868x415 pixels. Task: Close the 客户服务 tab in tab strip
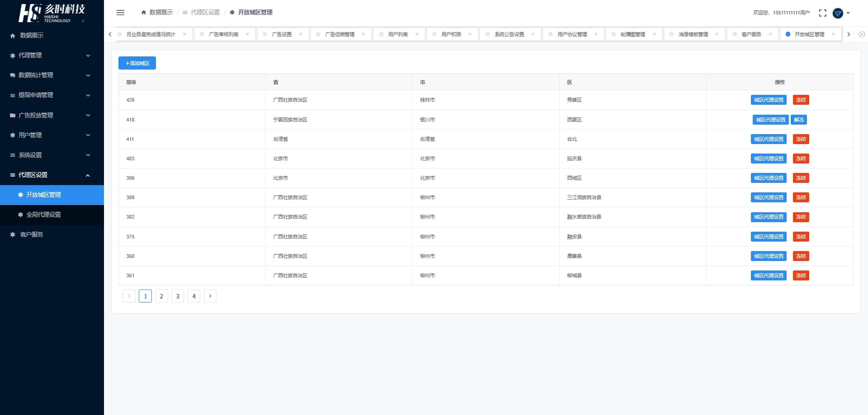click(770, 34)
